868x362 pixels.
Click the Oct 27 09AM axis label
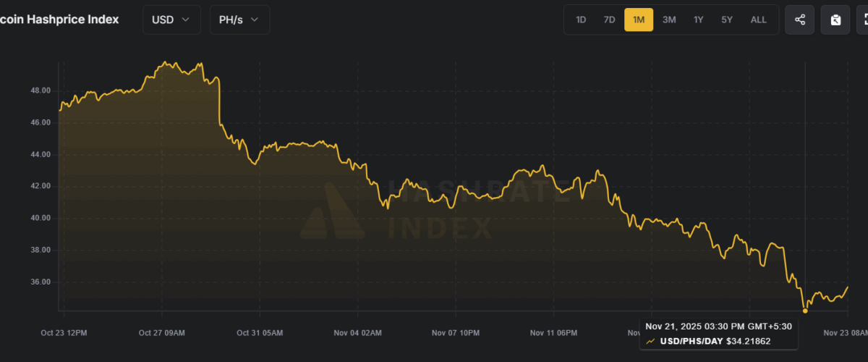(x=163, y=333)
